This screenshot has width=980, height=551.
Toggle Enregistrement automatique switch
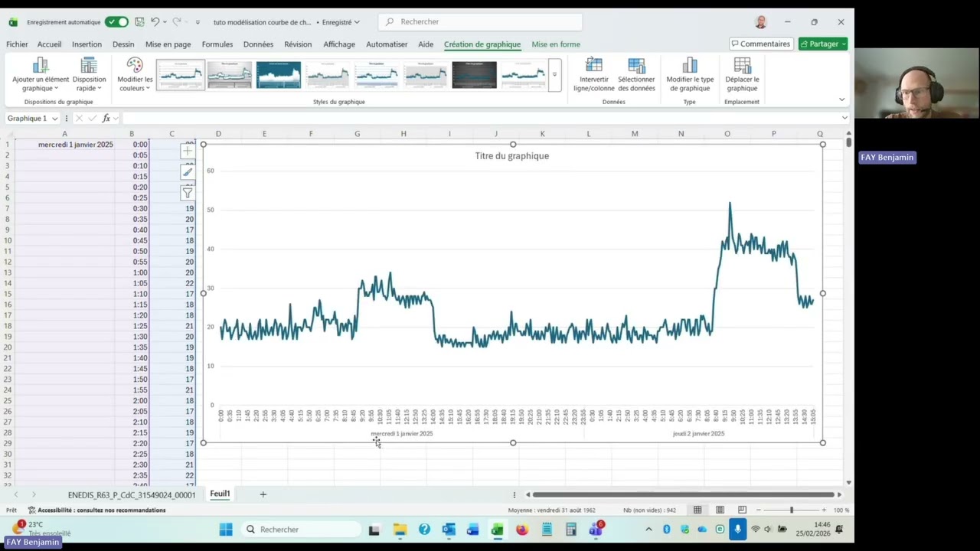tap(116, 22)
